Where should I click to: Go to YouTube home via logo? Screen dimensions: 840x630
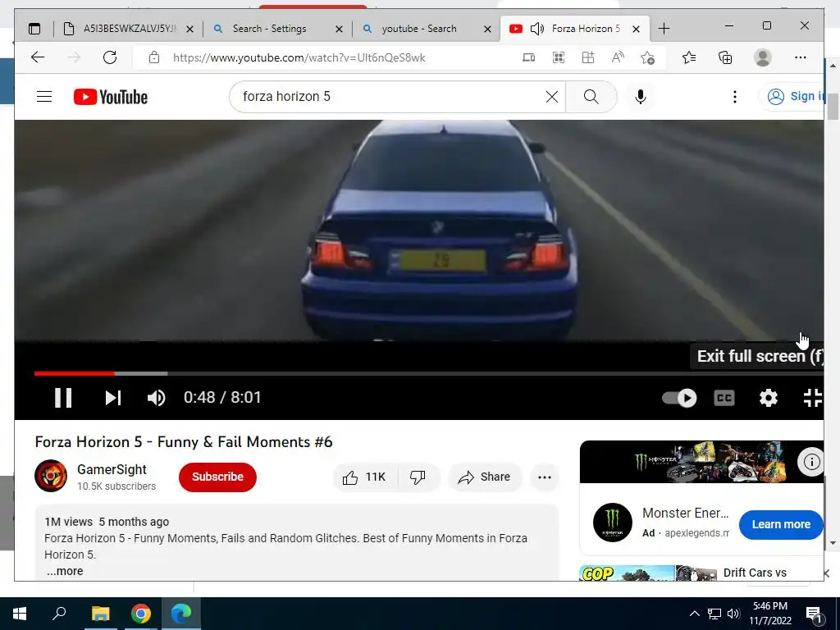click(111, 97)
